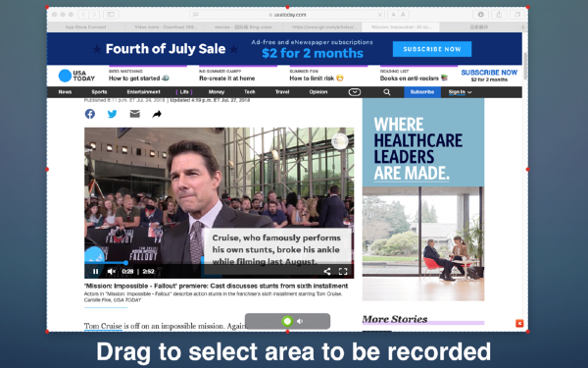Viewport: 588px width, 368px height.
Task: Click 'SUBSCRIBE NOW $2 for 2 months' link
Action: pos(489,76)
